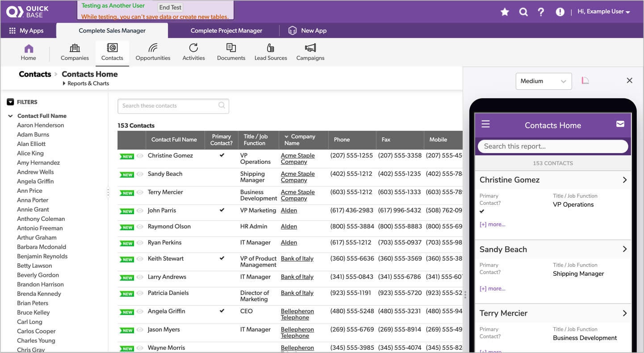Screen dimensions: 644x353
Task: Filter by Aaron Henderson
Action: coord(41,125)
